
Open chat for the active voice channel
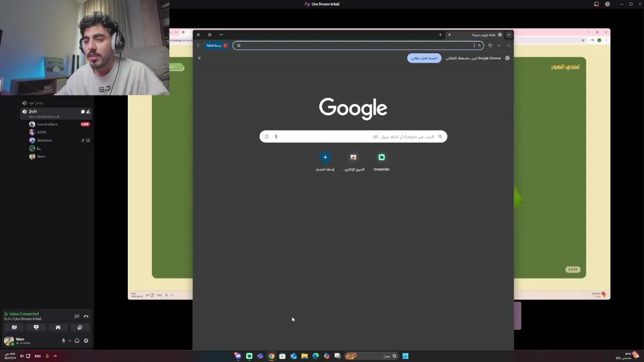coord(83,112)
